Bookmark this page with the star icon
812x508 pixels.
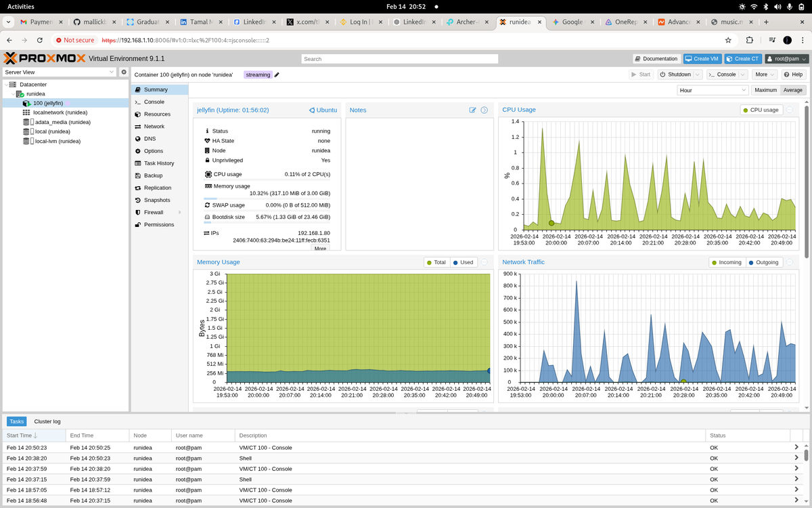click(x=728, y=40)
